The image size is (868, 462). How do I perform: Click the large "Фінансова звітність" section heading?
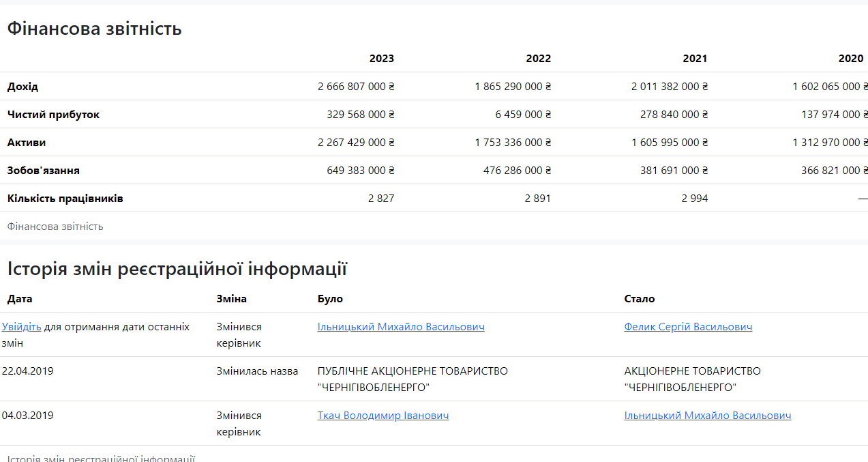click(x=94, y=29)
